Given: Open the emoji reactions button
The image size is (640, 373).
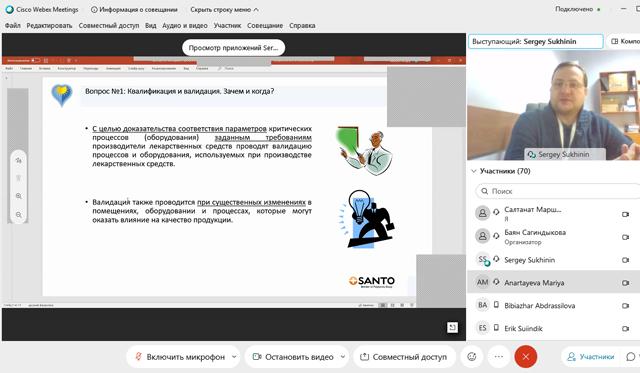Looking at the screenshot, I should [x=472, y=357].
